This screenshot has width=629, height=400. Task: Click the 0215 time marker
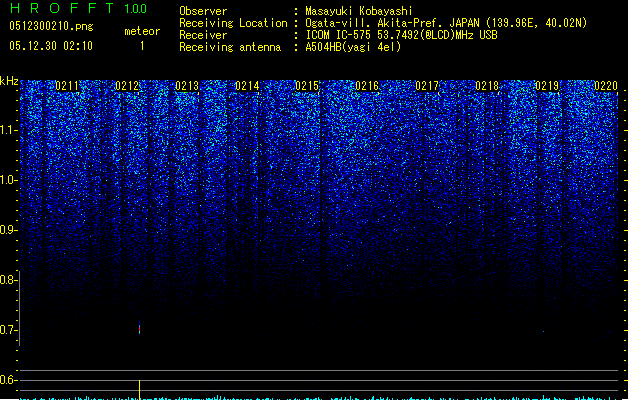tap(307, 86)
